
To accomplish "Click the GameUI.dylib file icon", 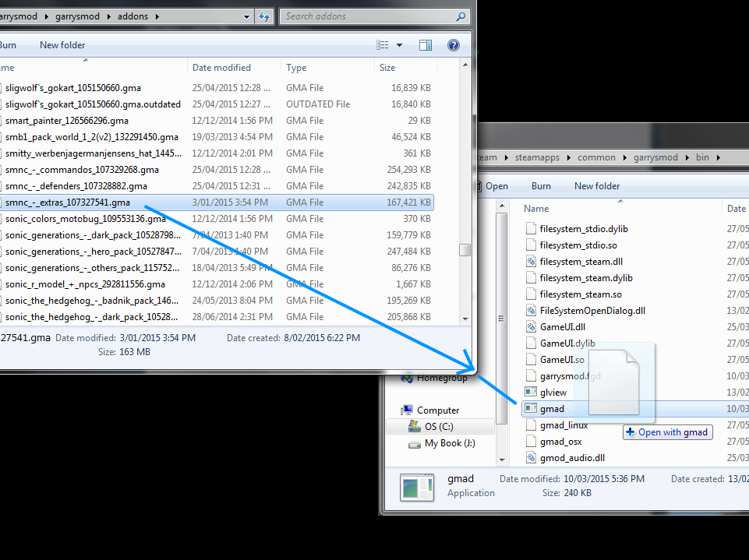I will 531,343.
